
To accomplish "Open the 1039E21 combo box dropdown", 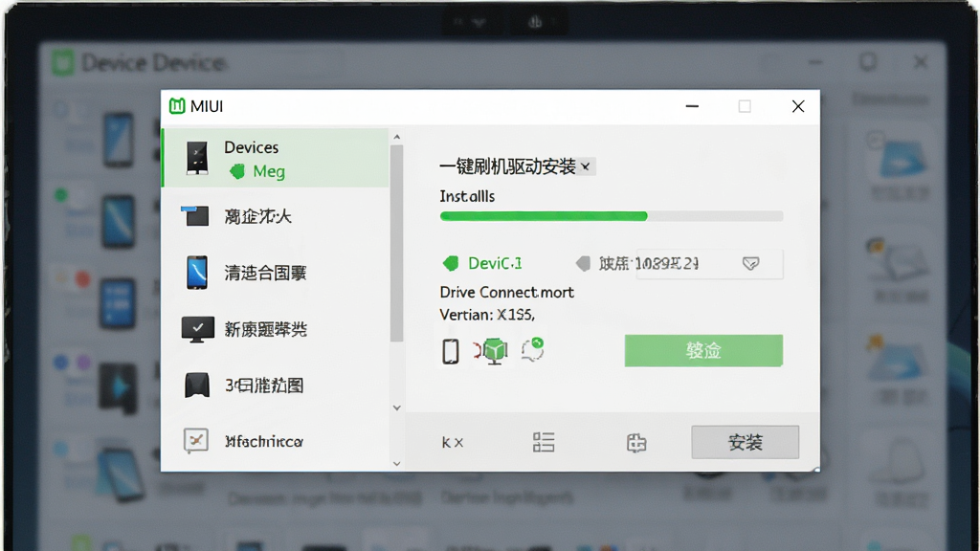I will [x=750, y=264].
